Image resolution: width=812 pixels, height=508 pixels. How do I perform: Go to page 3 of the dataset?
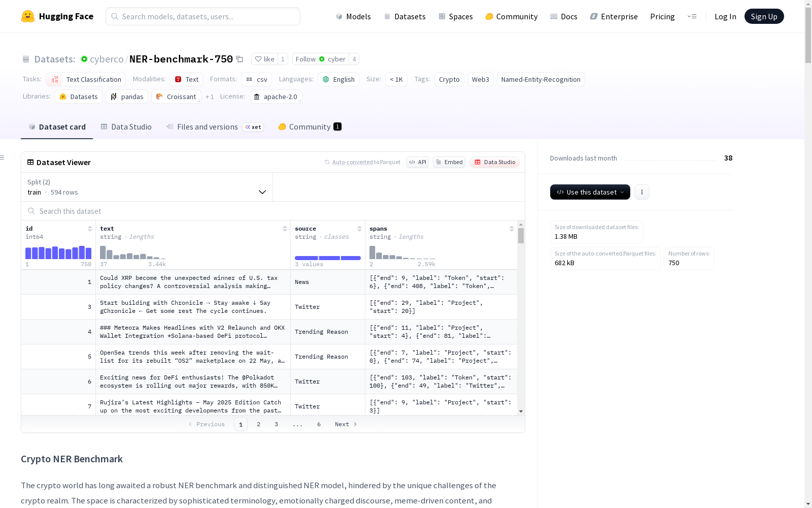[276, 424]
